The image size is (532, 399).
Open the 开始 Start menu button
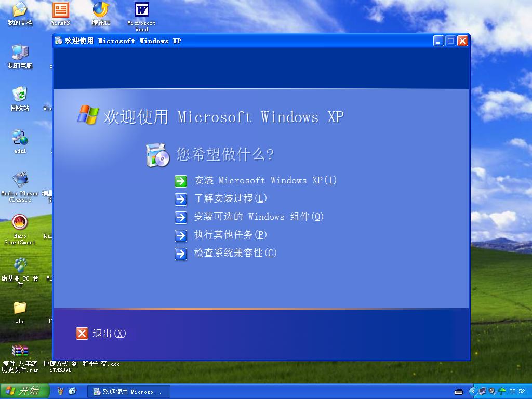pyautogui.click(x=24, y=391)
